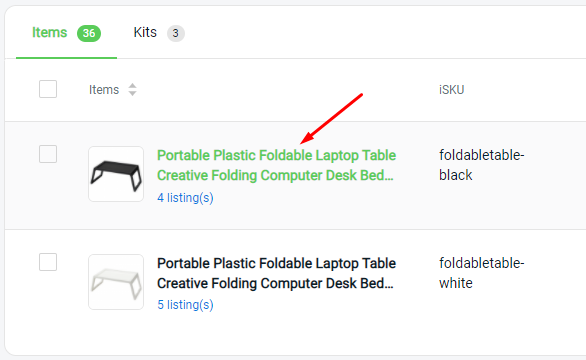
Task: Sort Items descending with the down arrow
Action: (x=132, y=93)
